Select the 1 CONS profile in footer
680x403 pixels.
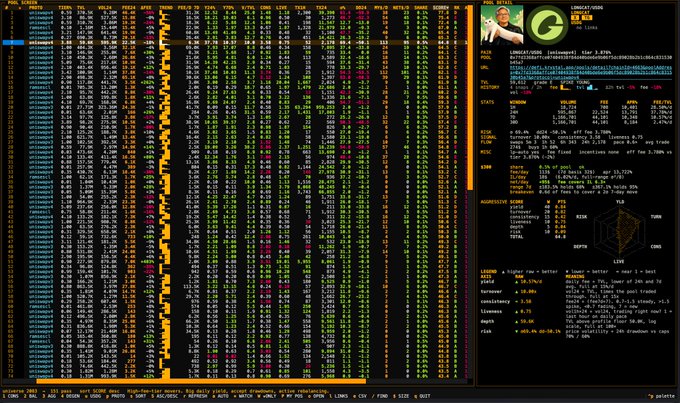tap(10, 396)
